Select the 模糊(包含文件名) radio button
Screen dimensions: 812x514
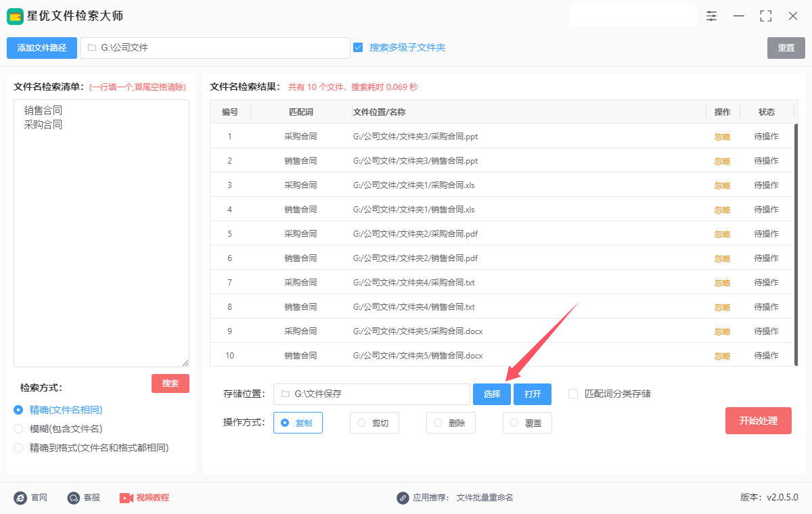pyautogui.click(x=18, y=429)
